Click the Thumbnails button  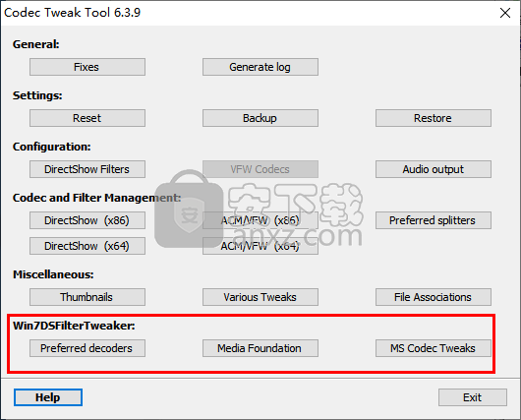[87, 297]
